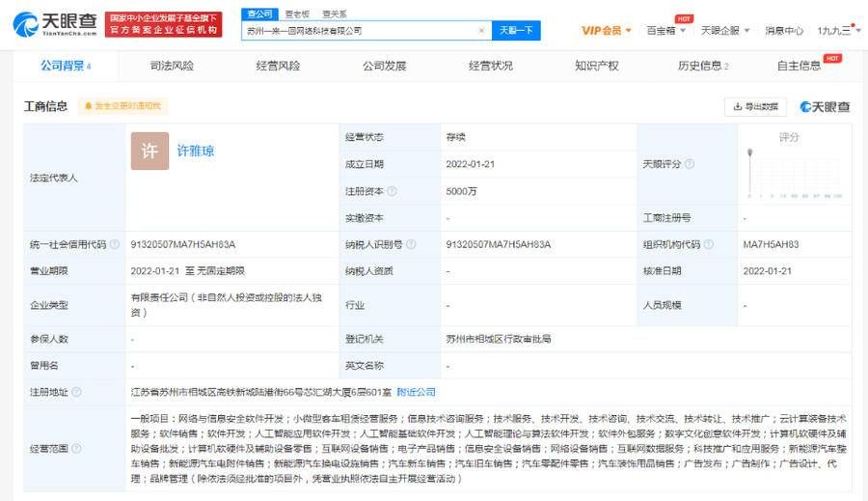868x501 pixels.
Task: Click the 成立日期 value 2022-01-21
Action: coord(470,164)
